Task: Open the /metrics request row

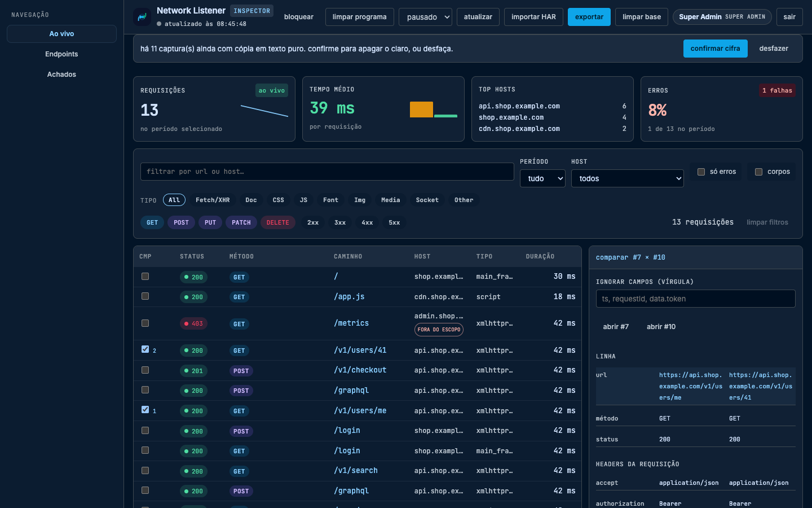Action: (x=358, y=323)
